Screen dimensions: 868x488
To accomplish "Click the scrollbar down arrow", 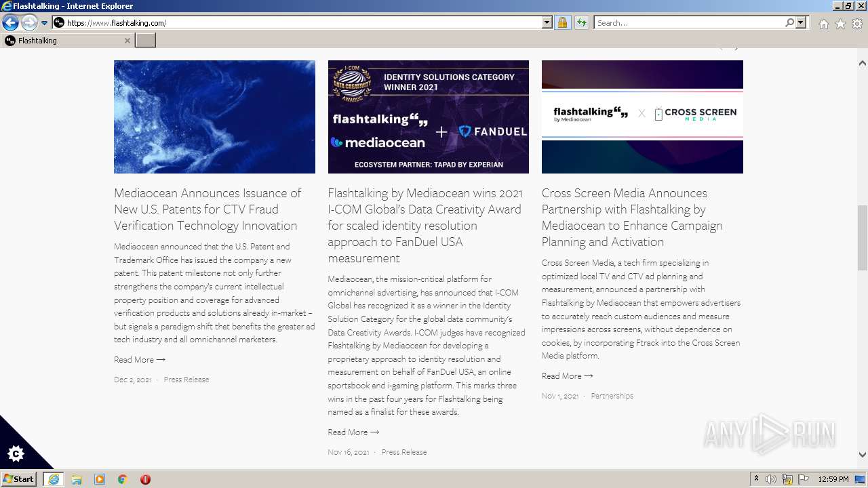I will 863,455.
